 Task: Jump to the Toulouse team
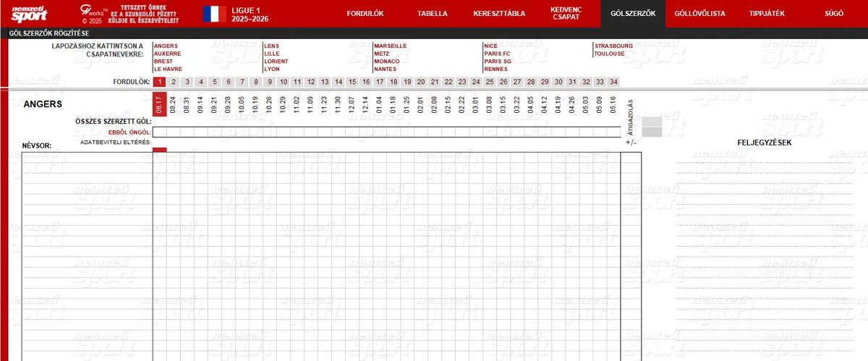click(x=610, y=54)
